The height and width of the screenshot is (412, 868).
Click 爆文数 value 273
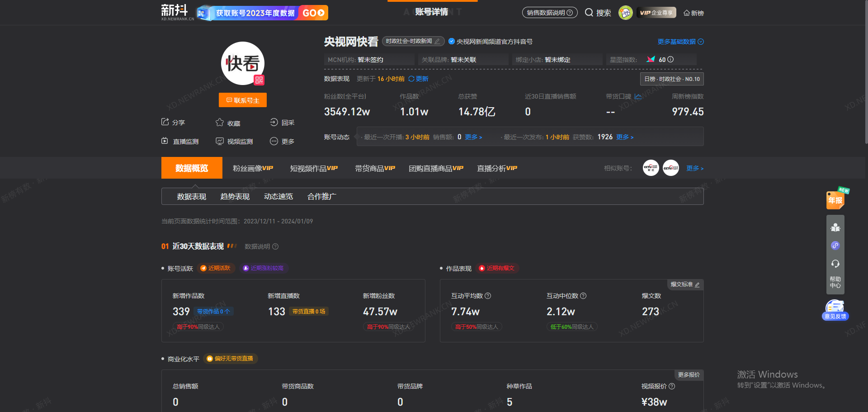point(651,312)
